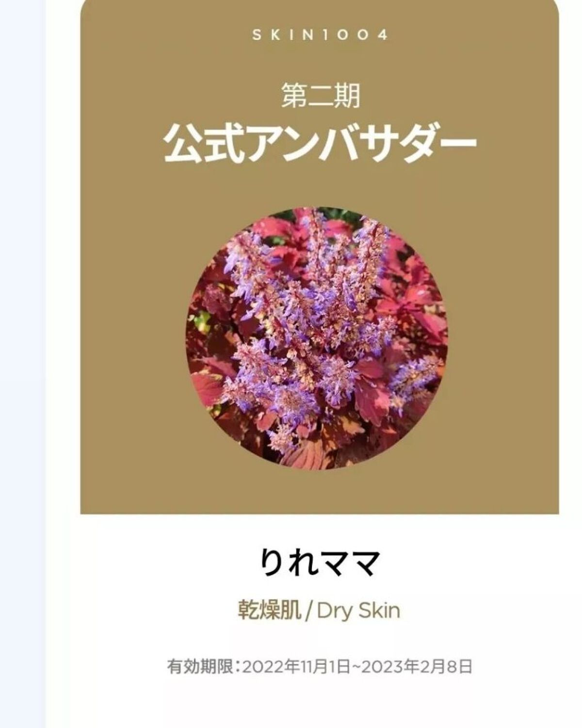
Task: Select the 乾燥肌 skin type label
Action: (x=269, y=610)
